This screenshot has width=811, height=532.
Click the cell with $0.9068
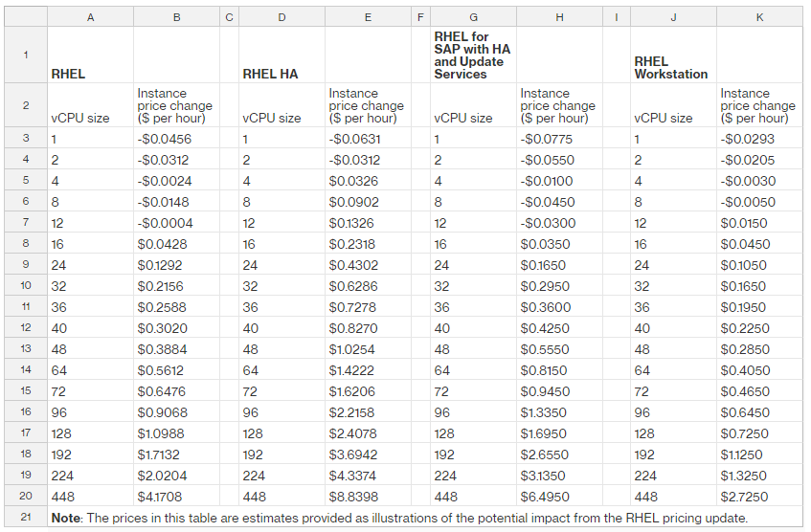click(x=176, y=412)
